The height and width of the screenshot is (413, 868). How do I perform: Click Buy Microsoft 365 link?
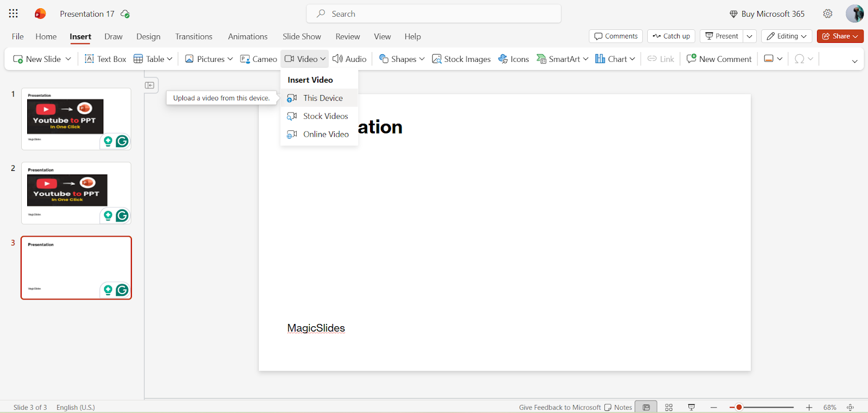click(767, 14)
